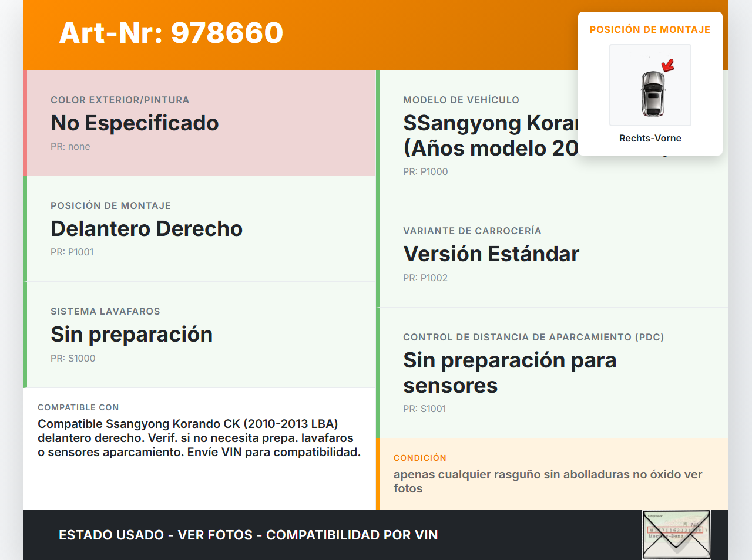Select the 'Versión Estándar' body variant
Screen dimensions: 752x560
[x=491, y=254]
